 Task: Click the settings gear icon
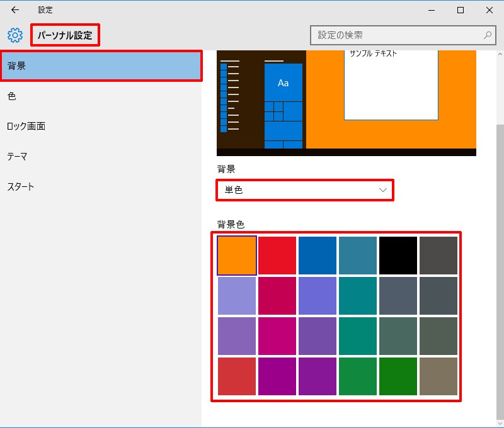click(x=15, y=35)
